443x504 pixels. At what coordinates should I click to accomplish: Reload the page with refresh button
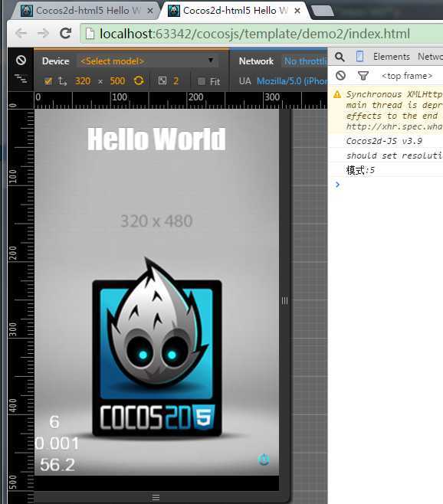[x=66, y=33]
